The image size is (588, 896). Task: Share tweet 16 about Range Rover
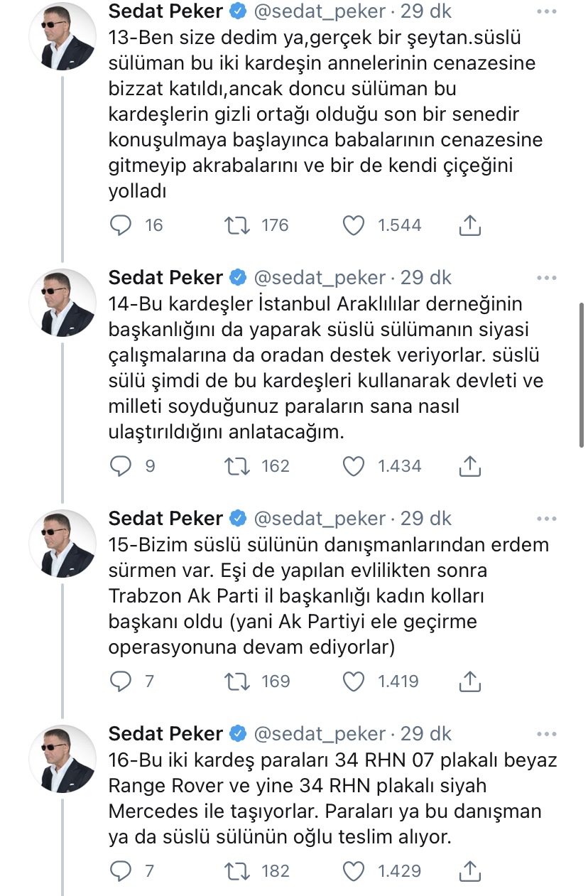click(469, 870)
